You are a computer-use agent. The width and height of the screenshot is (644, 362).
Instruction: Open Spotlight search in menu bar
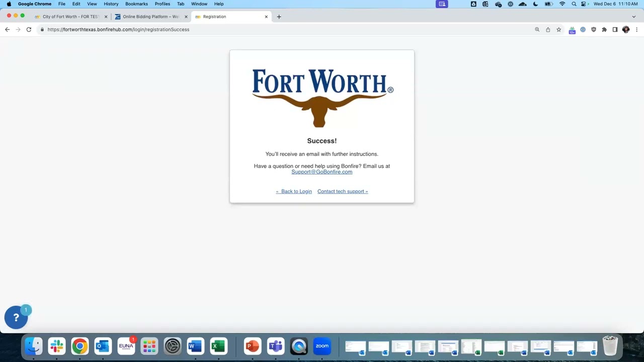(x=574, y=4)
